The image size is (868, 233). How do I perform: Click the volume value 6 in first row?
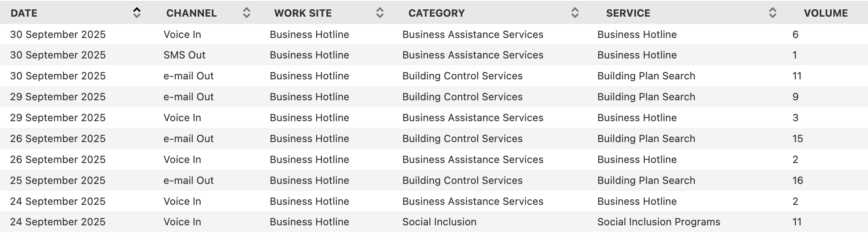pos(795,35)
